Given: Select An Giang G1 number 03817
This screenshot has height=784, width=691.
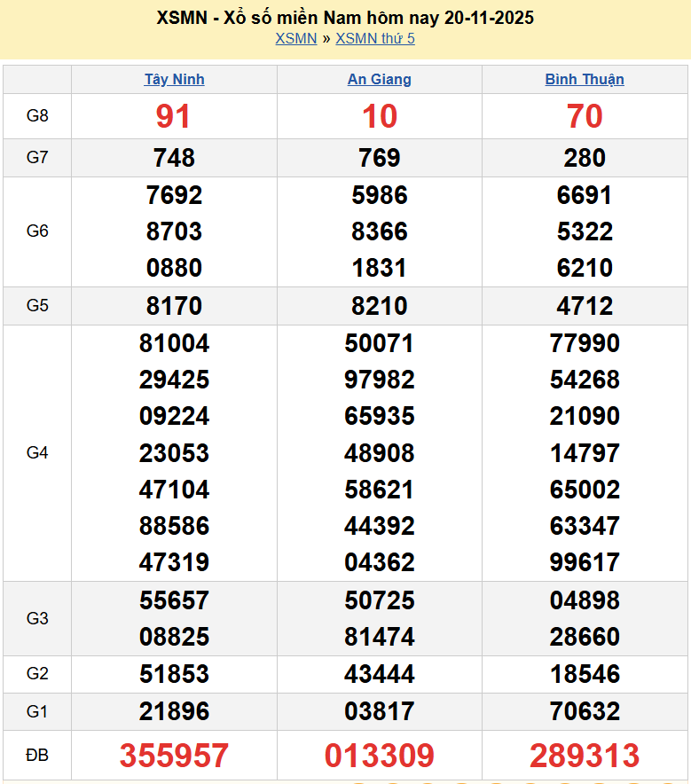Looking at the screenshot, I should [x=379, y=711].
